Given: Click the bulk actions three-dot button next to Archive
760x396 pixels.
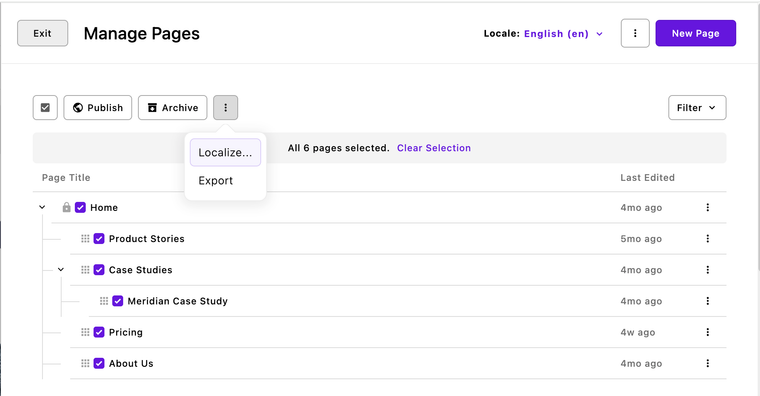Looking at the screenshot, I should (225, 108).
